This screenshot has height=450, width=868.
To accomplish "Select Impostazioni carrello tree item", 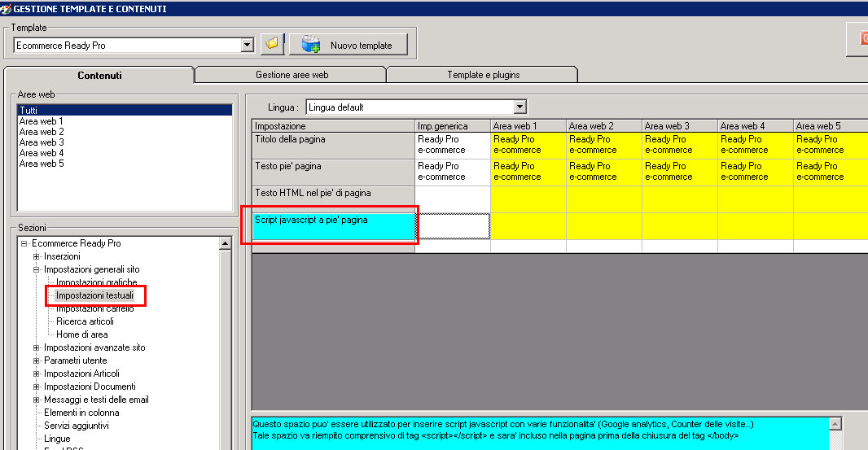I will point(94,308).
